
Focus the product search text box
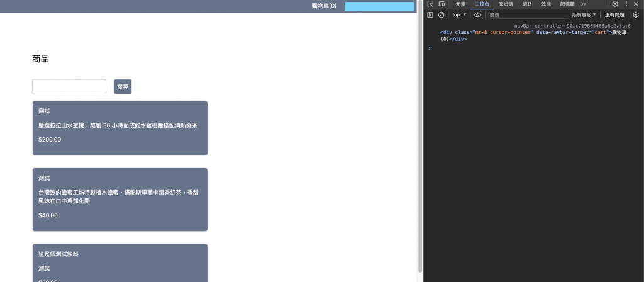(x=69, y=87)
